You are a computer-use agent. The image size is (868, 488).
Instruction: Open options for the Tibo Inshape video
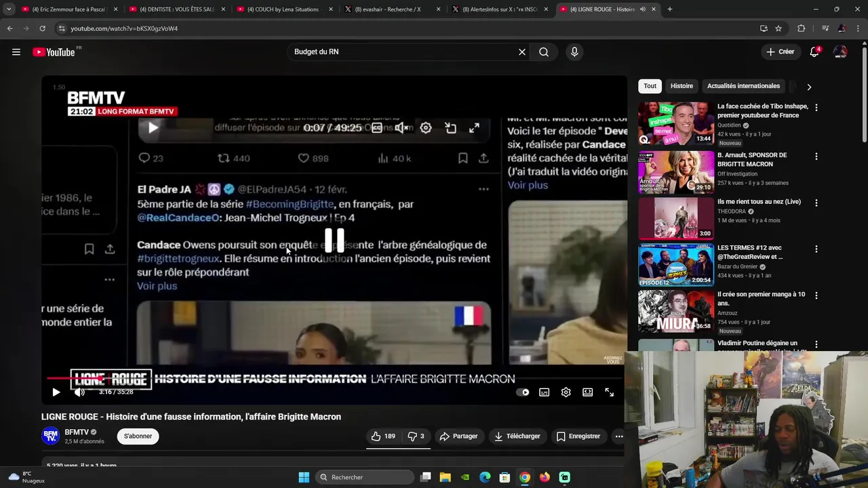click(x=816, y=108)
